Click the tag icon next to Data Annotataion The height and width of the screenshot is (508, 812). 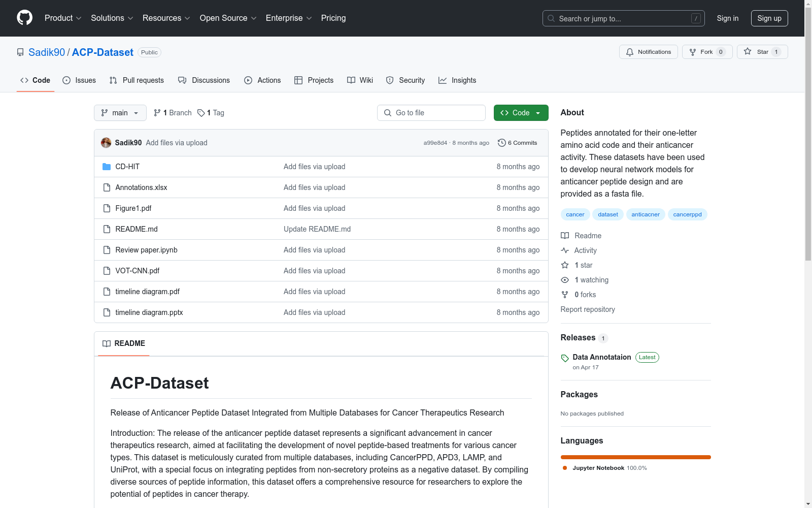(565, 358)
